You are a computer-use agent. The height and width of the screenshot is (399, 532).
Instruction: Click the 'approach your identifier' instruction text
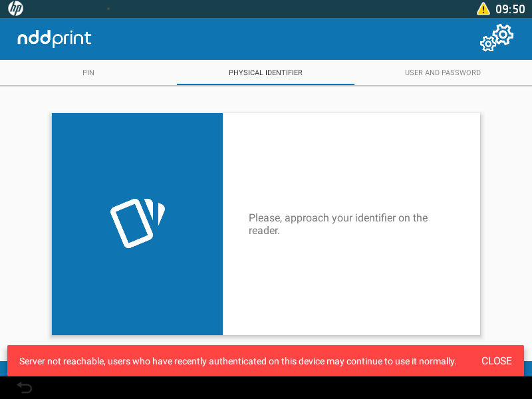pos(338,223)
